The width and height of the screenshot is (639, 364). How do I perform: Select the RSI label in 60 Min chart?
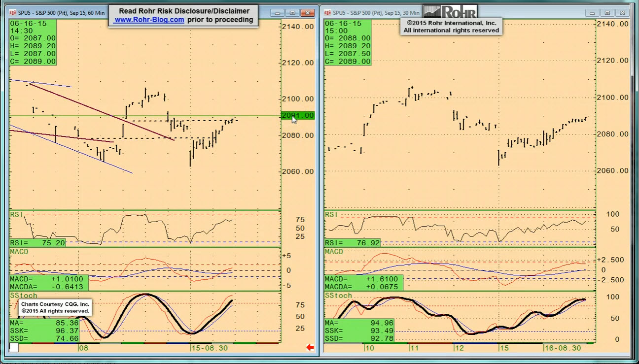pyautogui.click(x=17, y=214)
